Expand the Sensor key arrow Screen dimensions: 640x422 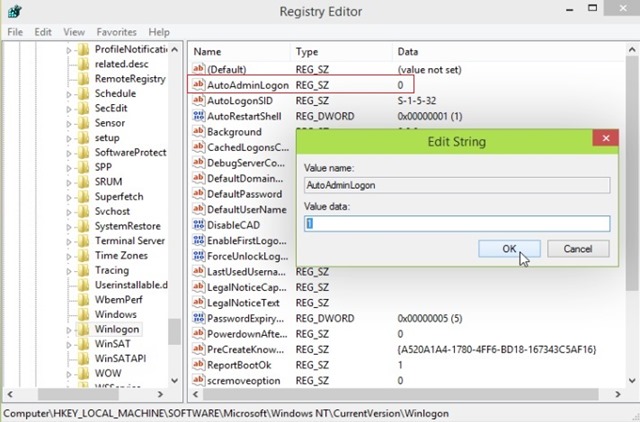point(69,124)
